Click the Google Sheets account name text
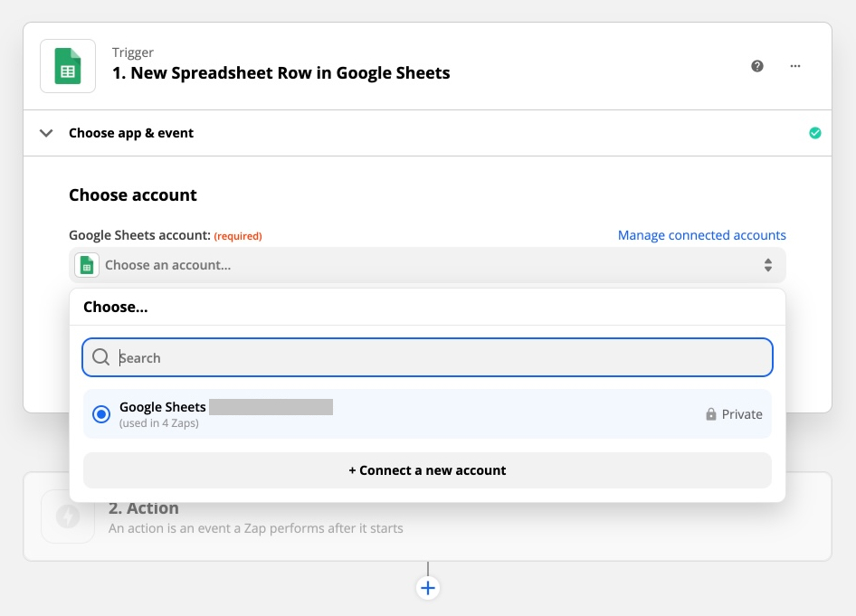This screenshot has width=856, height=616. (x=163, y=407)
